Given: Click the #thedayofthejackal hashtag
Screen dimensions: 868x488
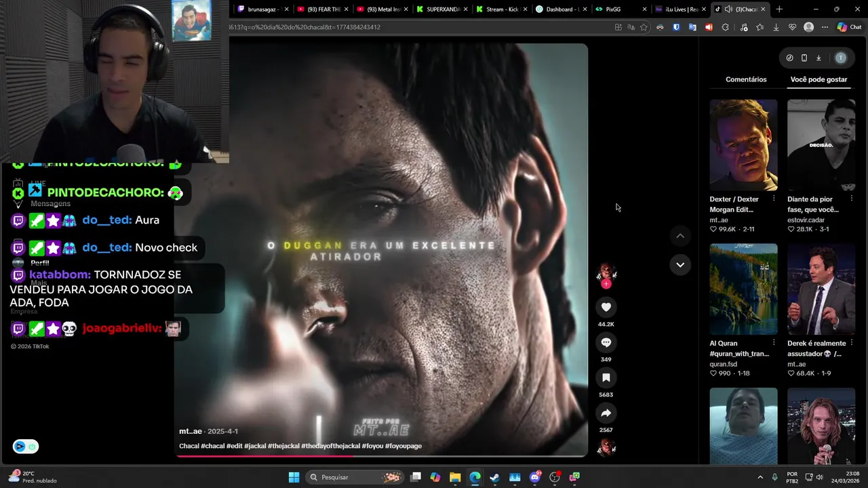Looking at the screenshot, I should coord(330,446).
